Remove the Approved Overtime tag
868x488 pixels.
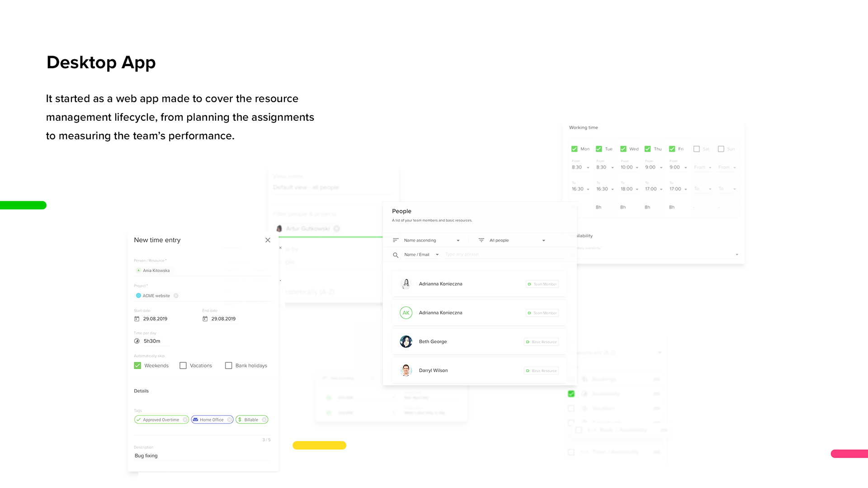click(x=185, y=420)
